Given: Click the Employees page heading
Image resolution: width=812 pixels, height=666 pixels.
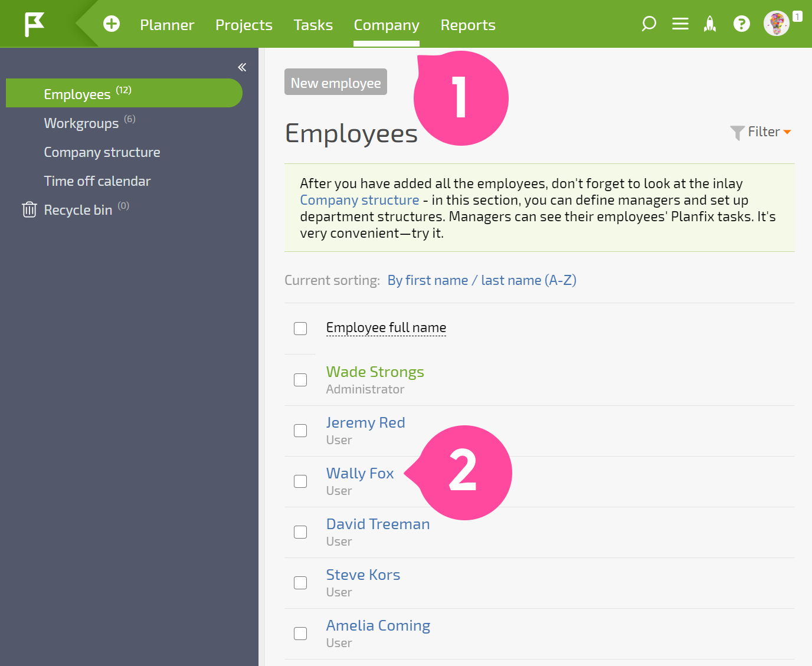Looking at the screenshot, I should pyautogui.click(x=351, y=134).
